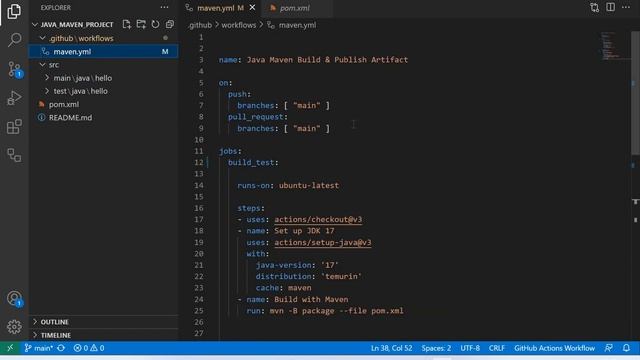Click 'build_test:' job name in editor
This screenshot has height=360, width=640.
[253, 162]
